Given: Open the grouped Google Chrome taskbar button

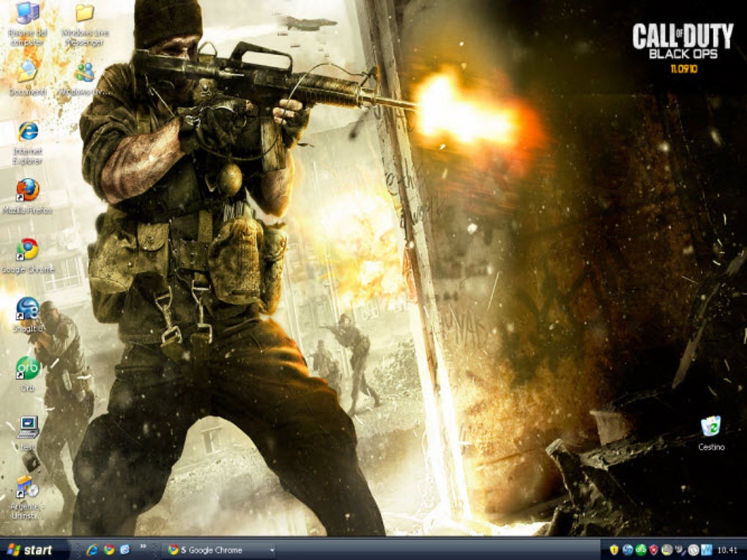Looking at the screenshot, I should coord(219,550).
